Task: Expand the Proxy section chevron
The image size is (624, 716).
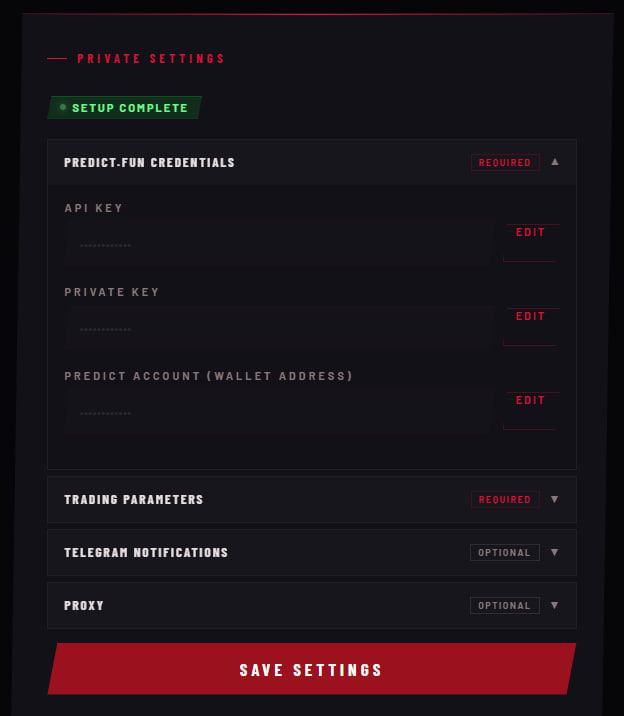Action: tap(555, 605)
